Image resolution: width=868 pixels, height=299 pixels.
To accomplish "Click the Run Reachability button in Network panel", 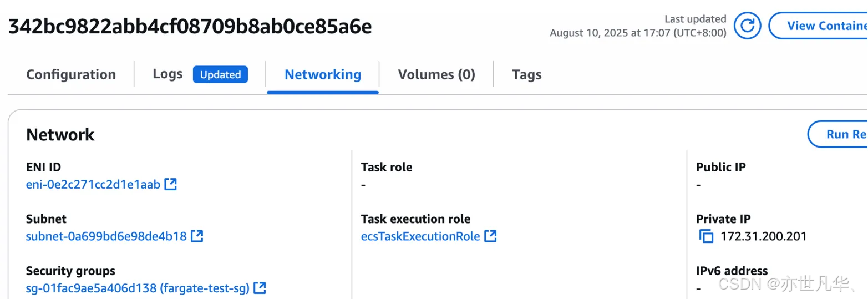I will 838,134.
